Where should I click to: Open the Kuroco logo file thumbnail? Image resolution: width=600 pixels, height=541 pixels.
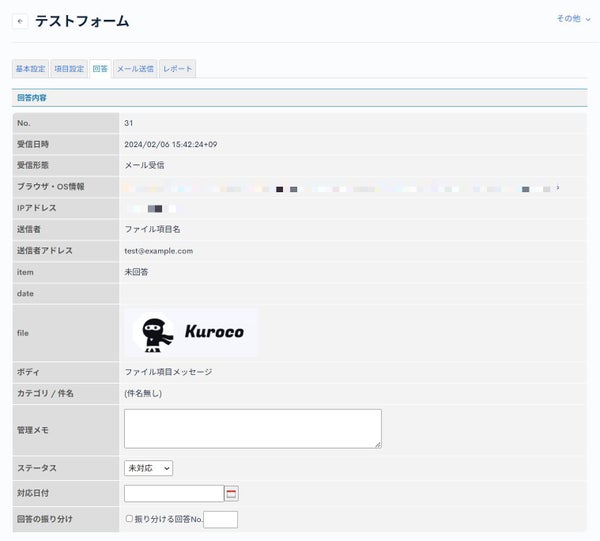tap(191, 332)
